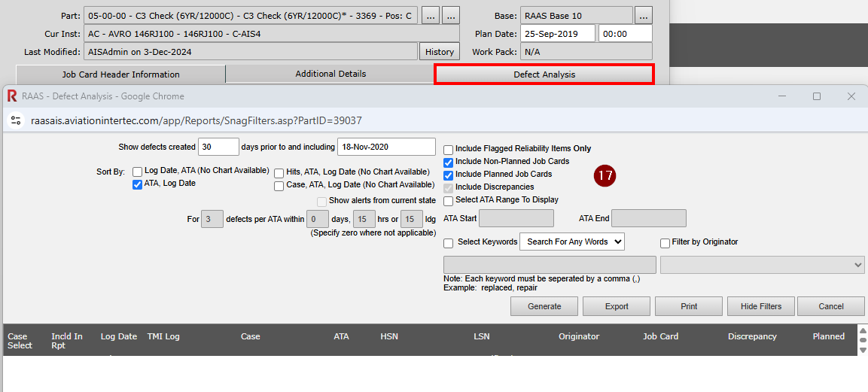
Task: Click first ellipsis button next to Part field
Action: click(430, 15)
